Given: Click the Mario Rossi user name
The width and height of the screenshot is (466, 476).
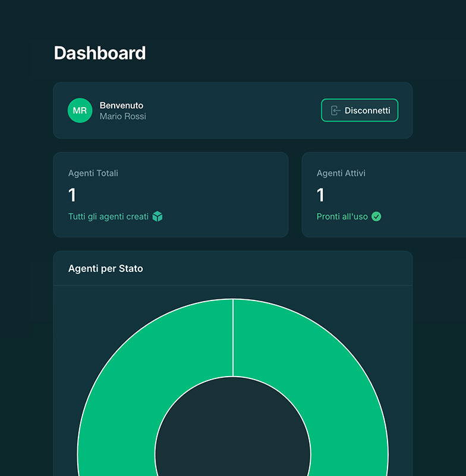Looking at the screenshot, I should pyautogui.click(x=122, y=117).
